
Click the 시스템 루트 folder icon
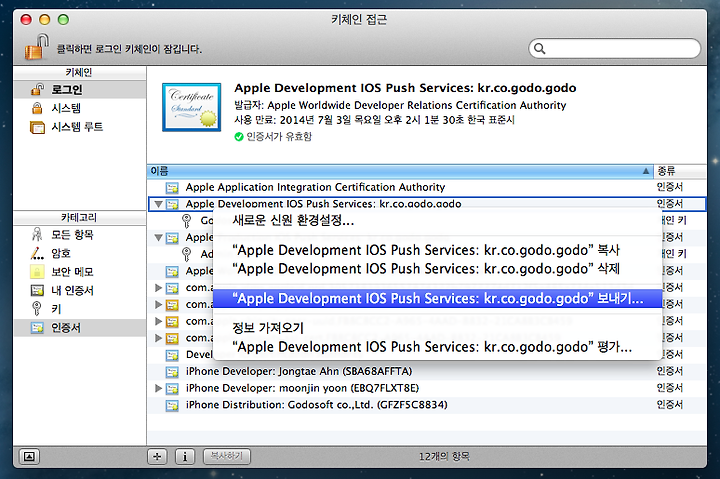pyautogui.click(x=37, y=127)
